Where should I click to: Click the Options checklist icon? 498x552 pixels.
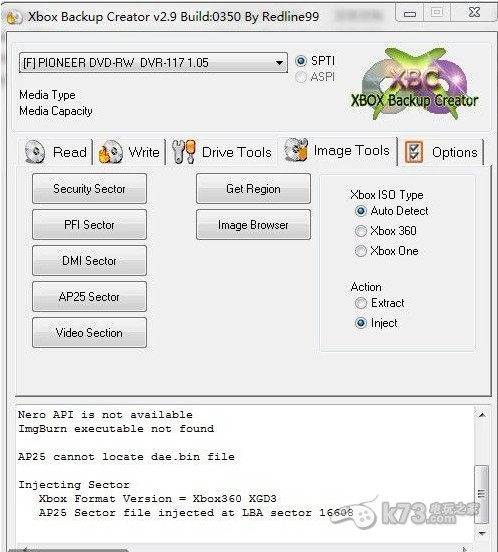(x=414, y=152)
